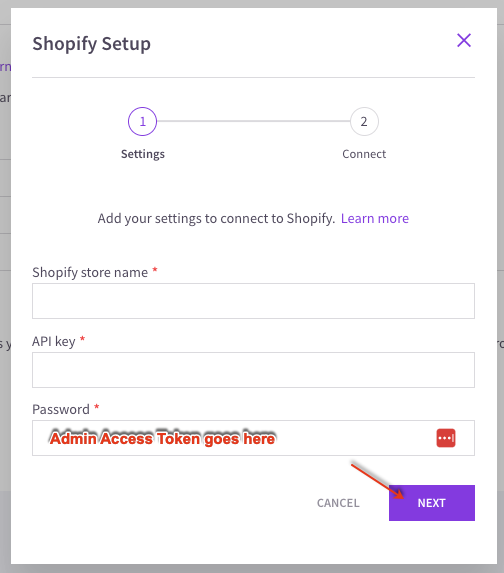Open the Learn more link
Image resolution: width=504 pixels, height=573 pixels.
(x=375, y=219)
